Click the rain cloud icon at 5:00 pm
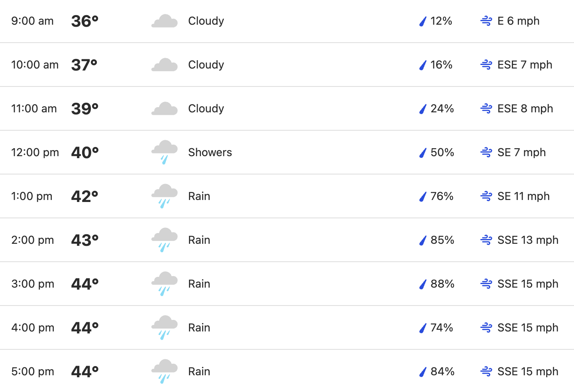Screen dimensions: 574x392 coord(164,372)
